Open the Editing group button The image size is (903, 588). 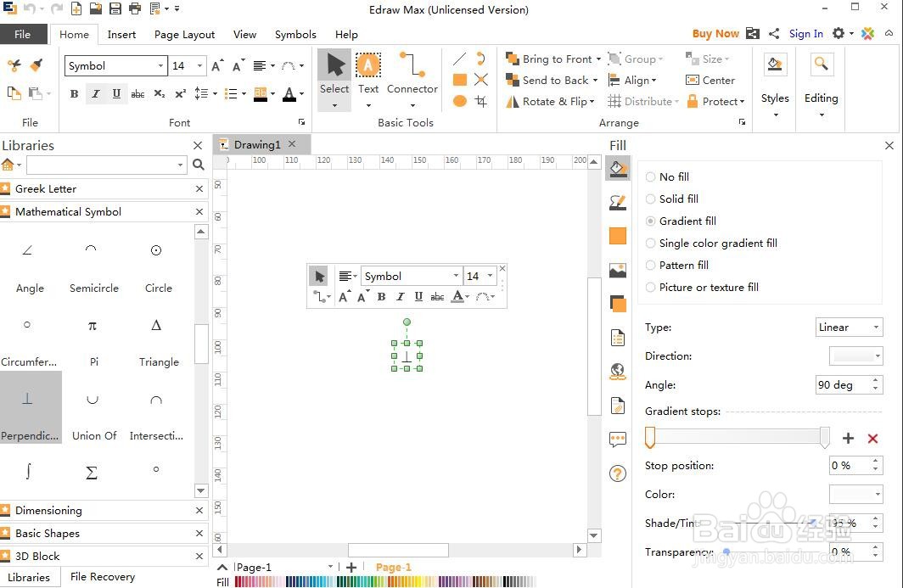[x=821, y=85]
